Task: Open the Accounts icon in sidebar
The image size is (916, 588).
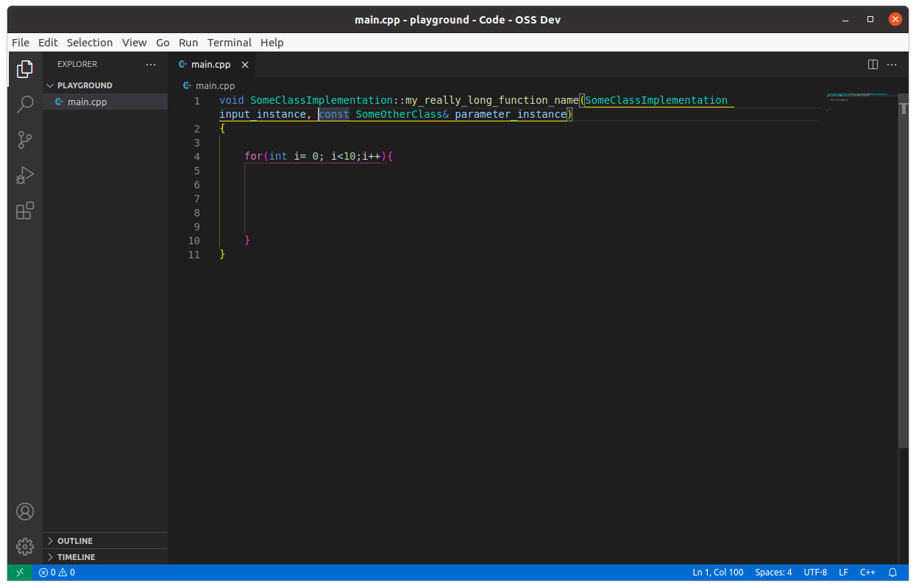Action: click(24, 511)
